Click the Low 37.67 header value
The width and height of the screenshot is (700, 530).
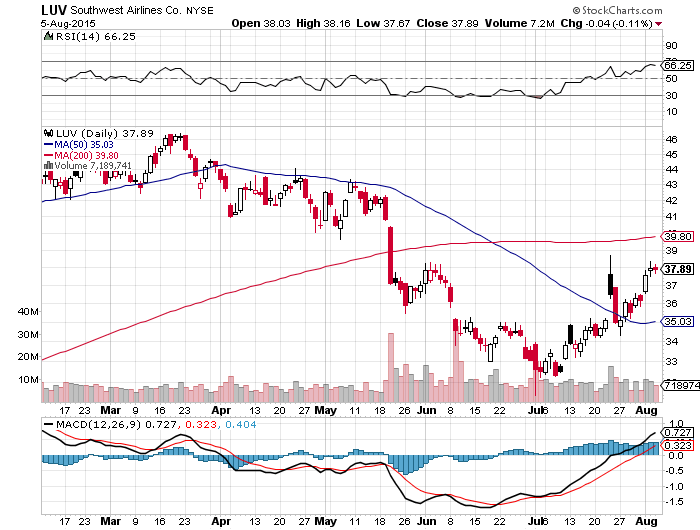[x=383, y=23]
